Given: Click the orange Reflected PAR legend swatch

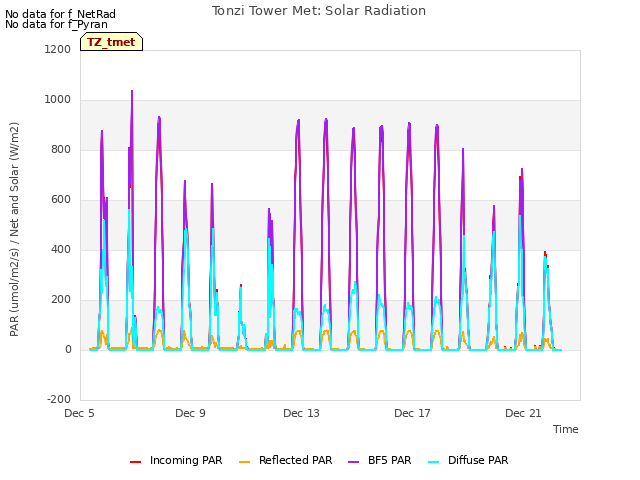Looking at the screenshot, I should click(x=244, y=462).
